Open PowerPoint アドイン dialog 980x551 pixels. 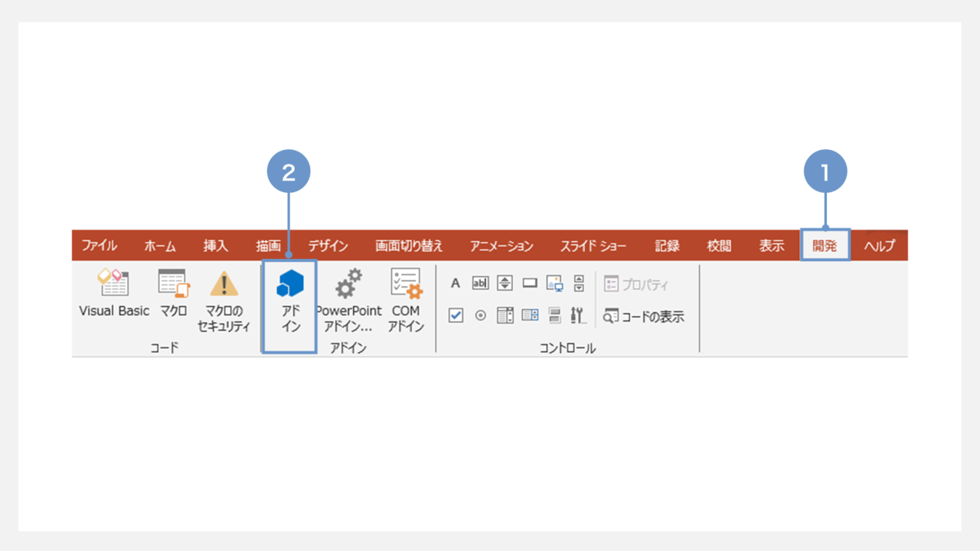point(348,301)
